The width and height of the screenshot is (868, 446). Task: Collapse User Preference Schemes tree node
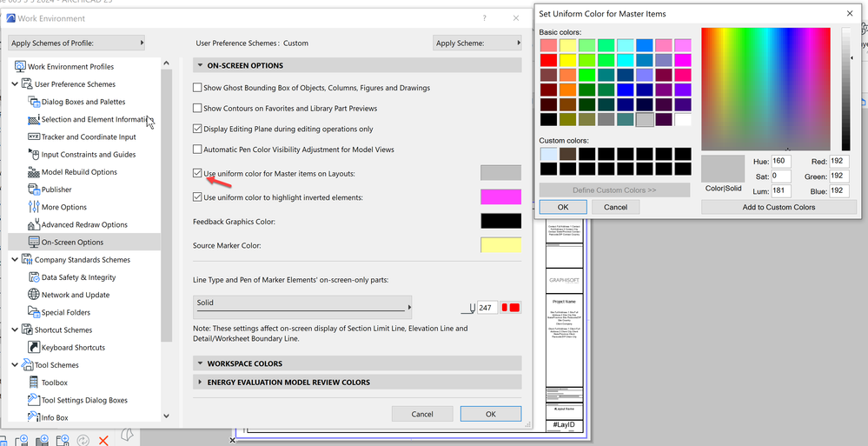[x=15, y=84]
